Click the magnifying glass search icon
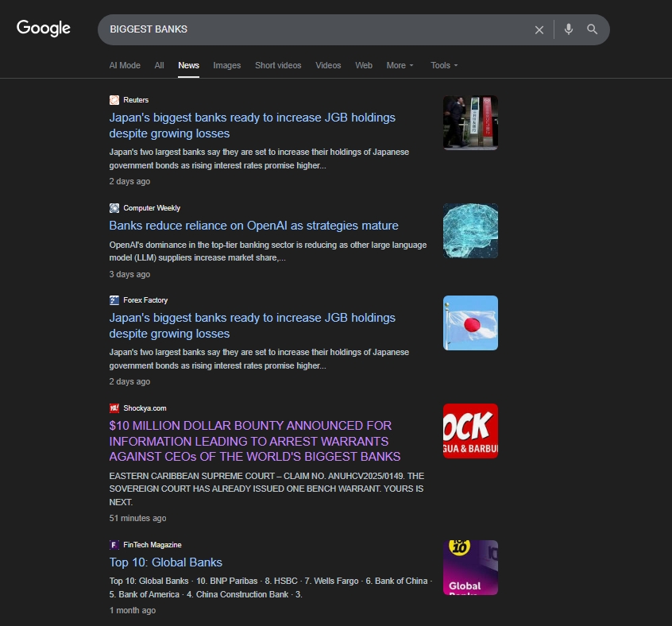Screen dimensions: 672x626 [592, 29]
